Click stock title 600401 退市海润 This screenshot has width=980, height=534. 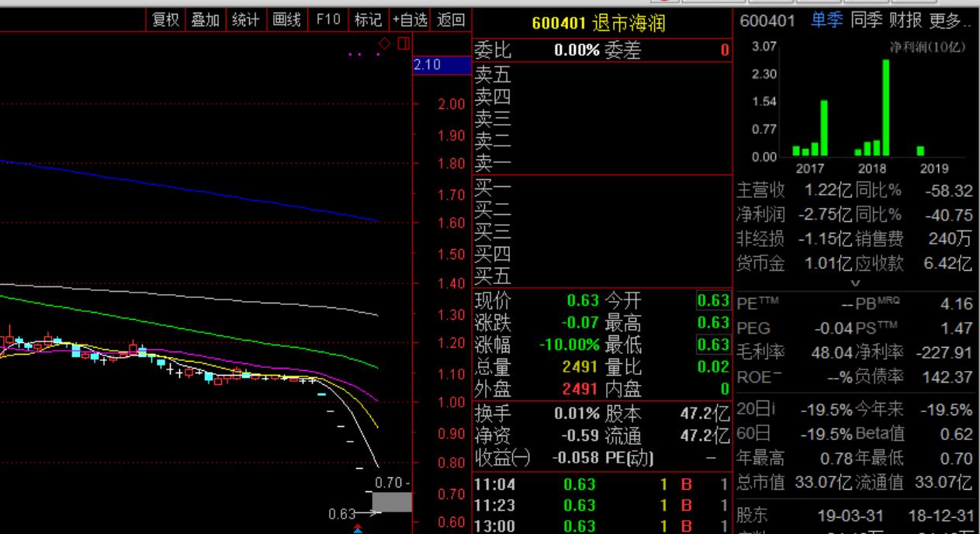(598, 23)
